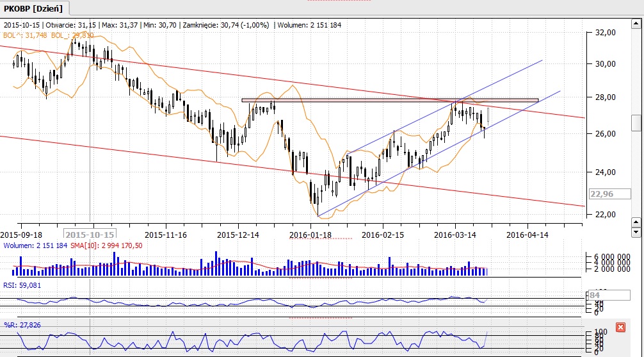Click the 28,00 price axis label
644x357 pixels.
point(606,97)
